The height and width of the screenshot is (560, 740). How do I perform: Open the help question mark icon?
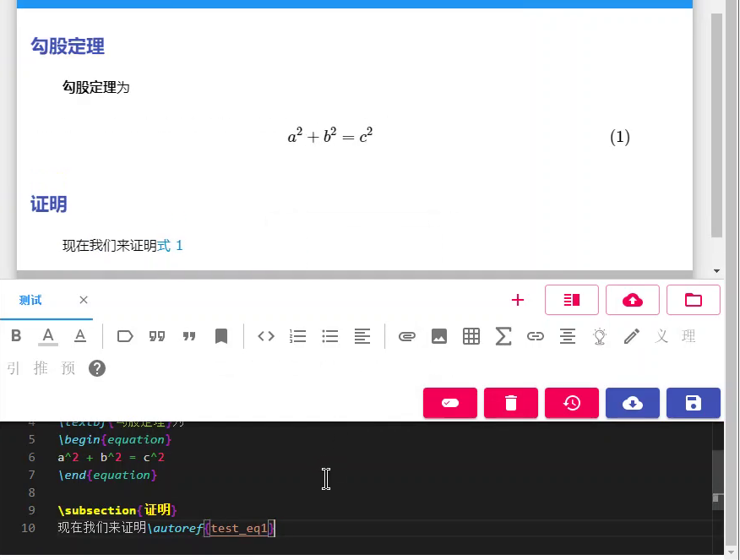click(x=97, y=368)
